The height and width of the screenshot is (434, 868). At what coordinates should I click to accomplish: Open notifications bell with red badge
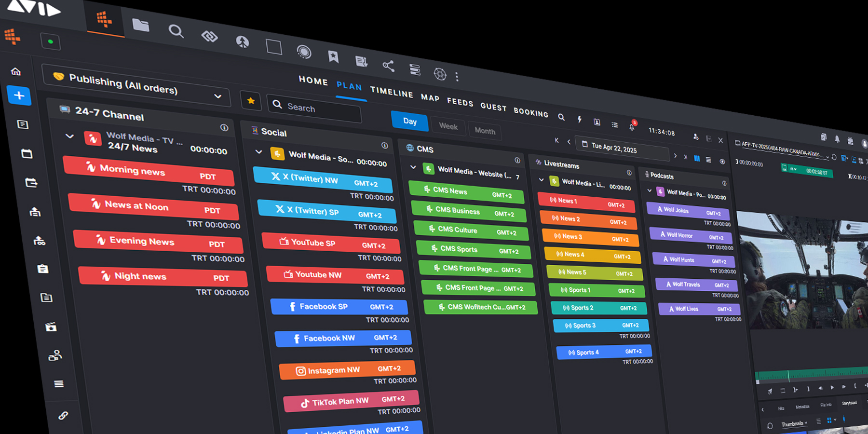[x=632, y=126]
